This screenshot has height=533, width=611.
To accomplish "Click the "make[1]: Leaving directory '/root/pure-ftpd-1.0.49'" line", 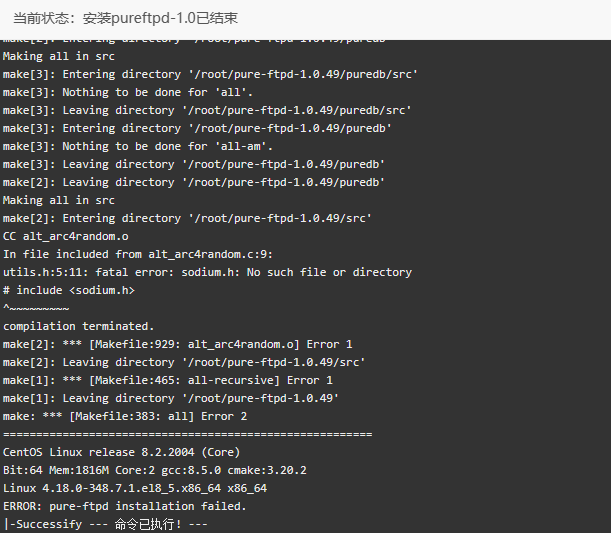I will click(x=171, y=398).
